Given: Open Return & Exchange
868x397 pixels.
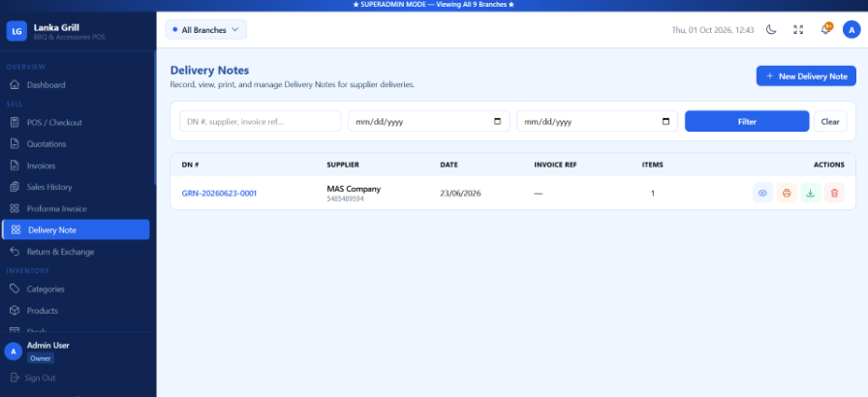Looking at the screenshot, I should [x=76, y=252].
